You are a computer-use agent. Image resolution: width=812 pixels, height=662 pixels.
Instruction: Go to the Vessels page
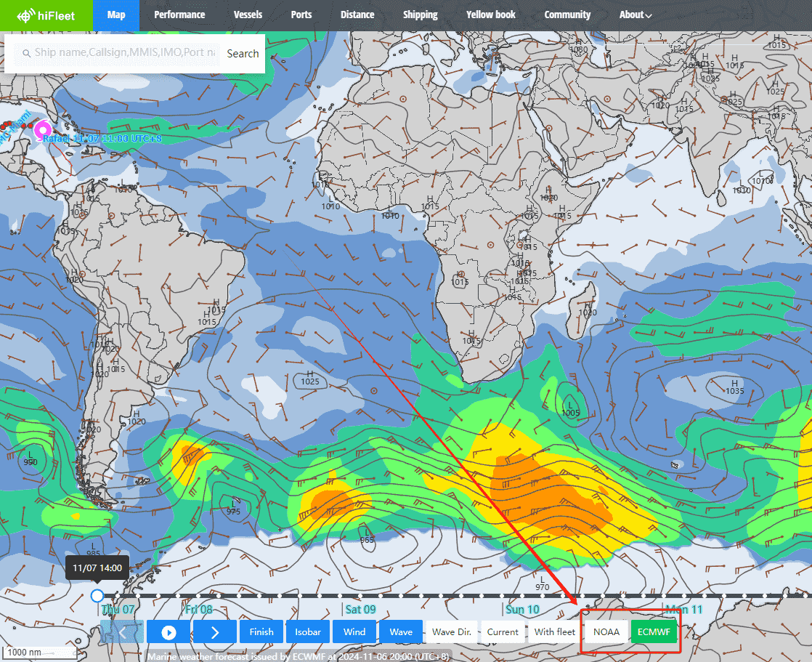[x=248, y=15]
